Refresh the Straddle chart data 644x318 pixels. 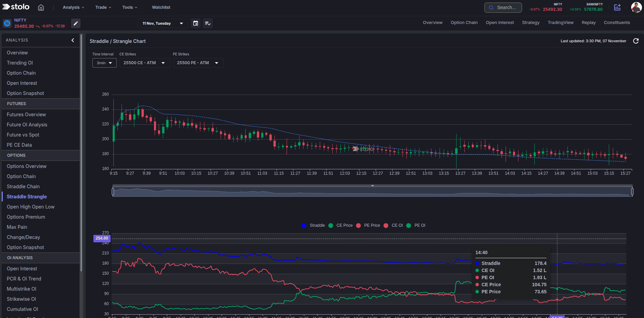point(636,41)
